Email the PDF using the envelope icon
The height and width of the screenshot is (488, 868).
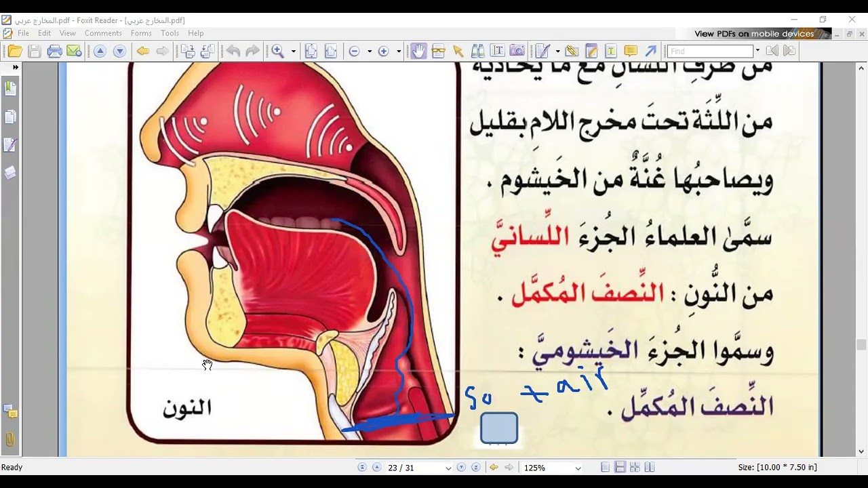pos(74,51)
